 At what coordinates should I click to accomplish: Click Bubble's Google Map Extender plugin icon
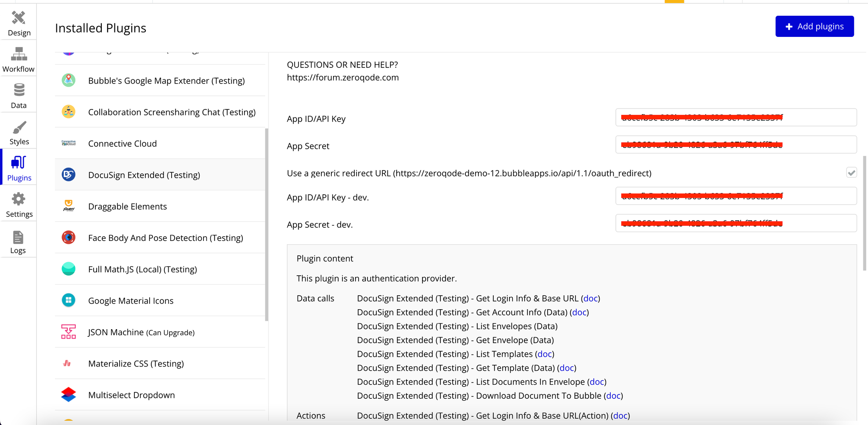point(69,80)
